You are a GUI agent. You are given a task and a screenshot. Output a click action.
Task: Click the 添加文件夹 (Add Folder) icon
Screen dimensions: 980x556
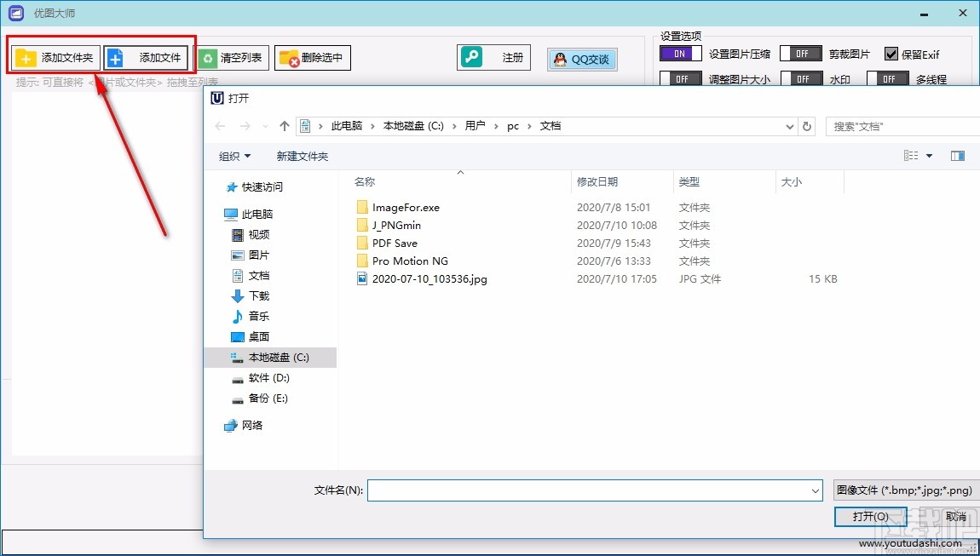click(26, 56)
